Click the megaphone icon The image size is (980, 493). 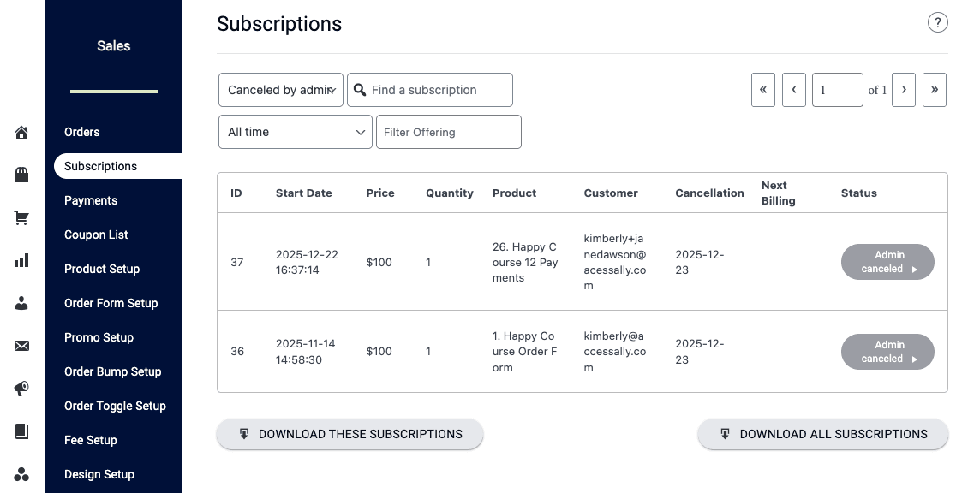[22, 389]
